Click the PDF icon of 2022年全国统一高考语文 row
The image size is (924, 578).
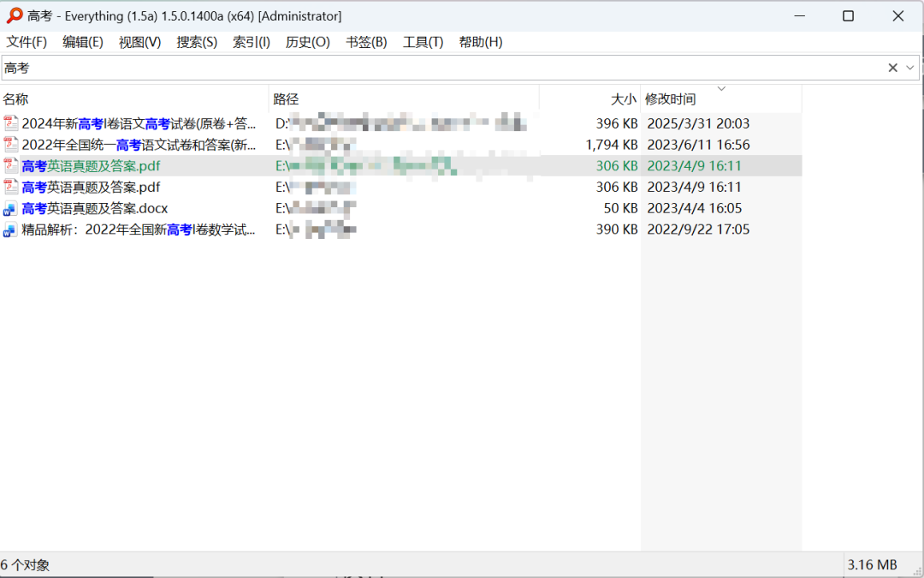coord(10,144)
